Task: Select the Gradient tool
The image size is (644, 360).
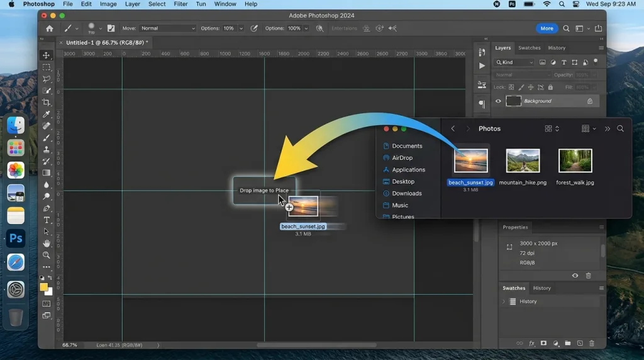Action: 47,173
